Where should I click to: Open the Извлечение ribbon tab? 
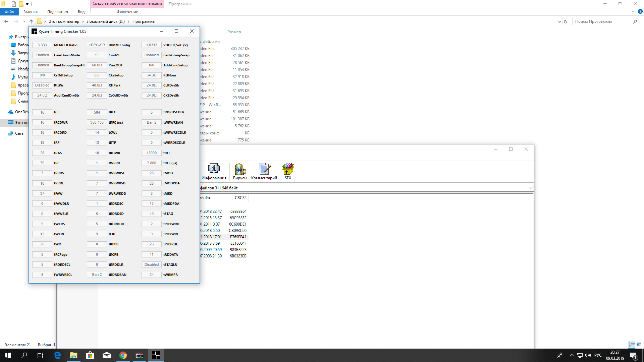click(127, 12)
